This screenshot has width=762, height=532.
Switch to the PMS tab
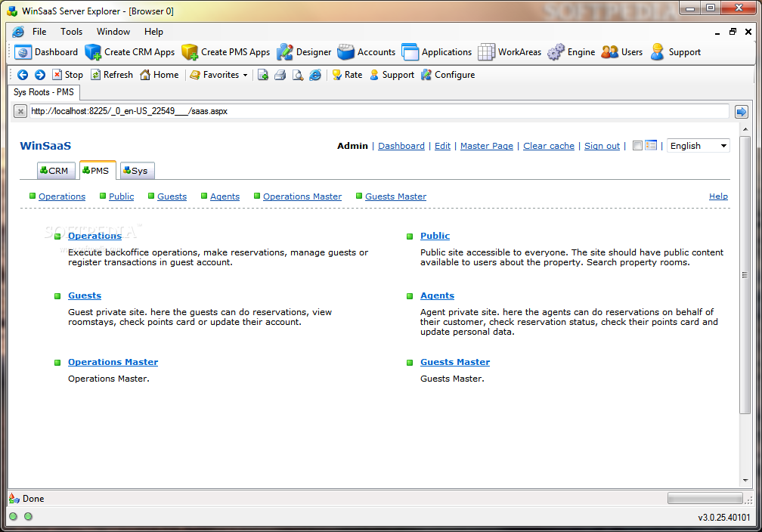point(98,170)
